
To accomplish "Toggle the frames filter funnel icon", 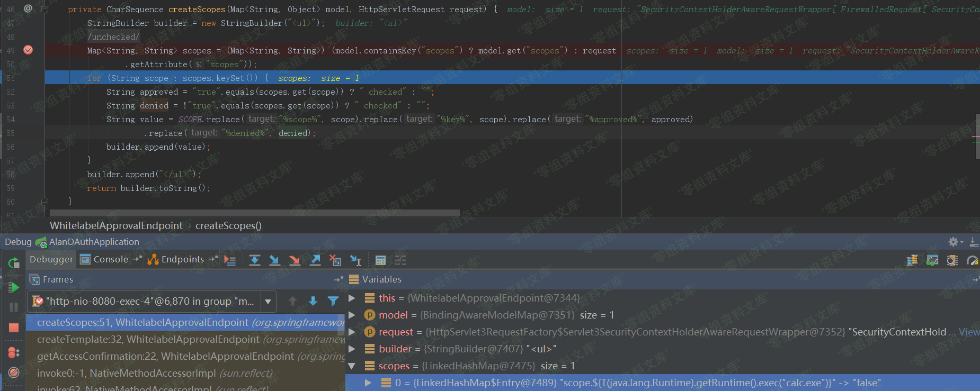I will (x=333, y=301).
